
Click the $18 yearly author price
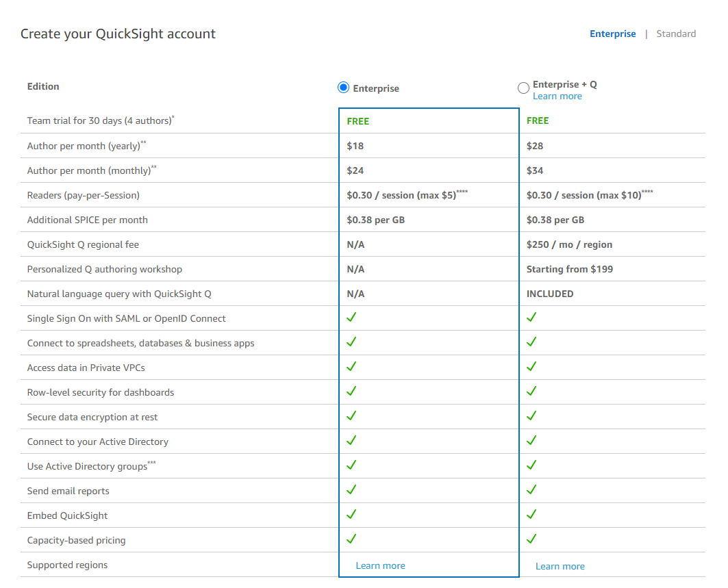(x=355, y=146)
